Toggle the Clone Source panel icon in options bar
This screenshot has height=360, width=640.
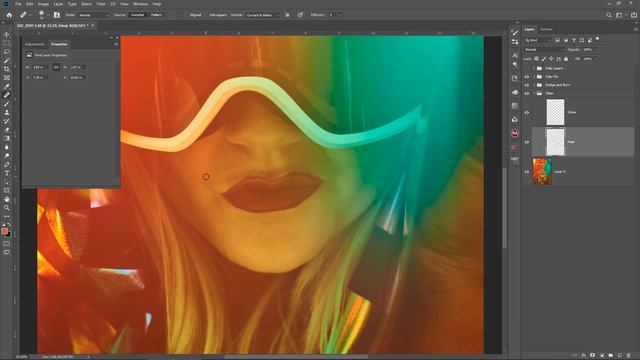pos(57,15)
